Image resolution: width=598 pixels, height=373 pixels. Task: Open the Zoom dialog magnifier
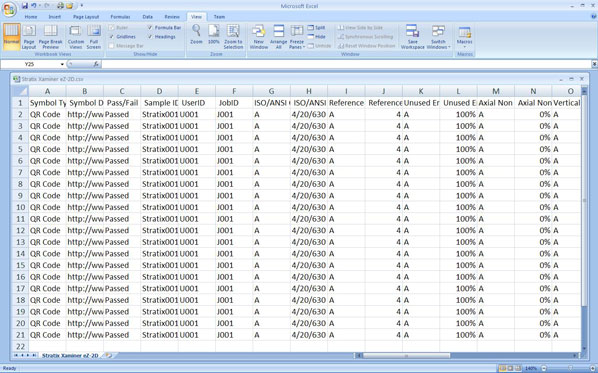click(196, 34)
